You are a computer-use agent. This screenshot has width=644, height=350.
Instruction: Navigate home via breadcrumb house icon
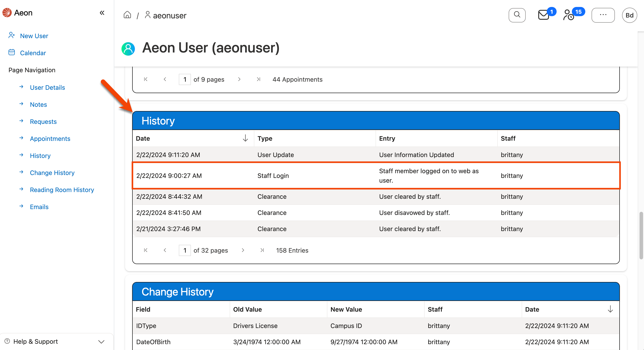127,15
